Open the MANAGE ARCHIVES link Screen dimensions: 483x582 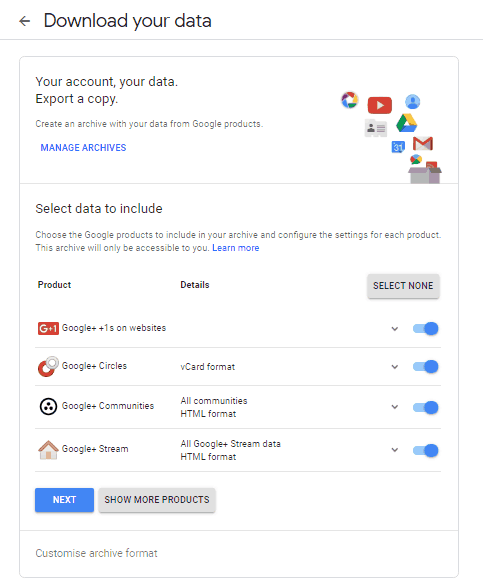84,148
